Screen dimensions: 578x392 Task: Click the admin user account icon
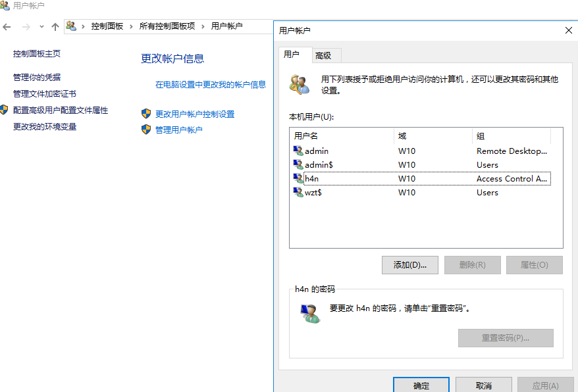click(x=298, y=151)
